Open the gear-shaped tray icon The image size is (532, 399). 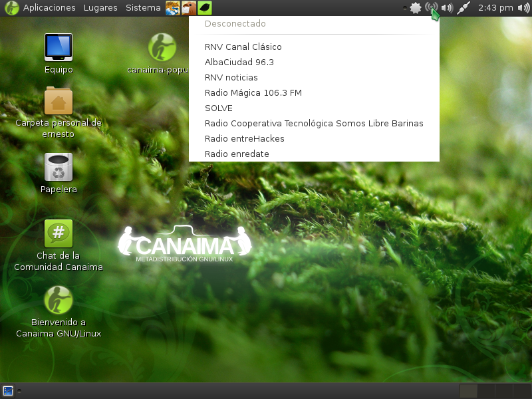(x=416, y=8)
